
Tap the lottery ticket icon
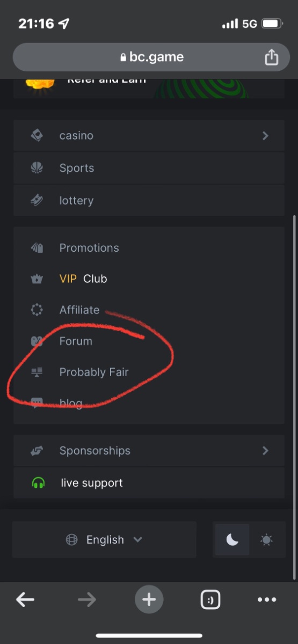pyautogui.click(x=37, y=201)
